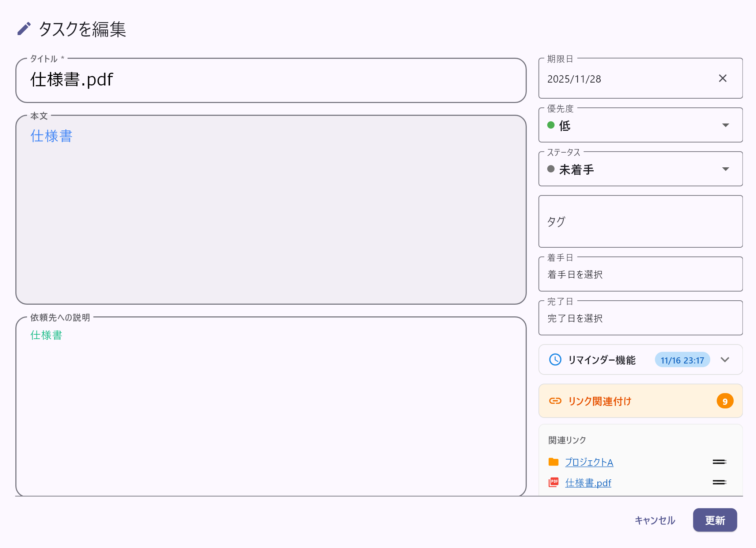Click the link icon in リンク関連付け
The image size is (756, 548).
[x=555, y=401]
